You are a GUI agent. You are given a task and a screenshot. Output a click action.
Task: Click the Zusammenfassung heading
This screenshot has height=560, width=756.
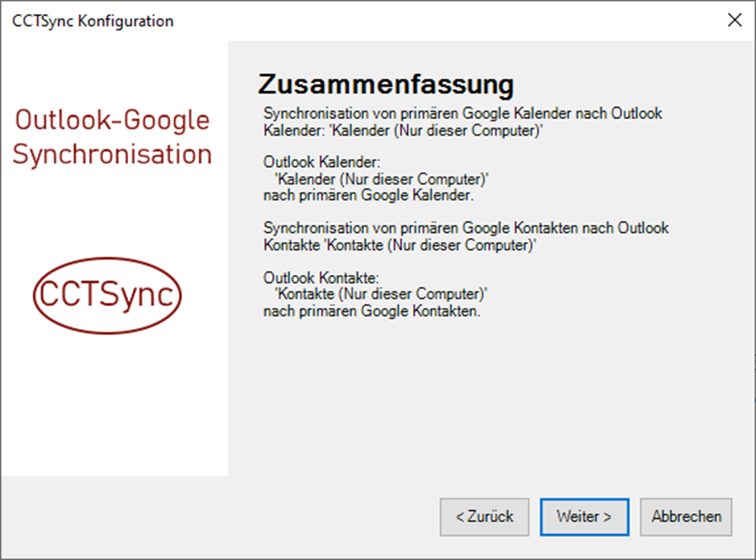pyautogui.click(x=386, y=84)
